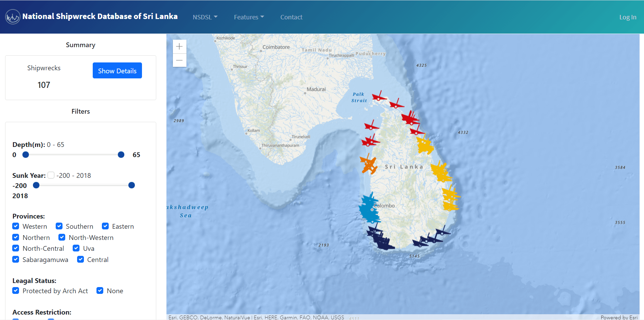Click the map zoom in control
The width and height of the screenshot is (644, 320).
[x=179, y=46]
